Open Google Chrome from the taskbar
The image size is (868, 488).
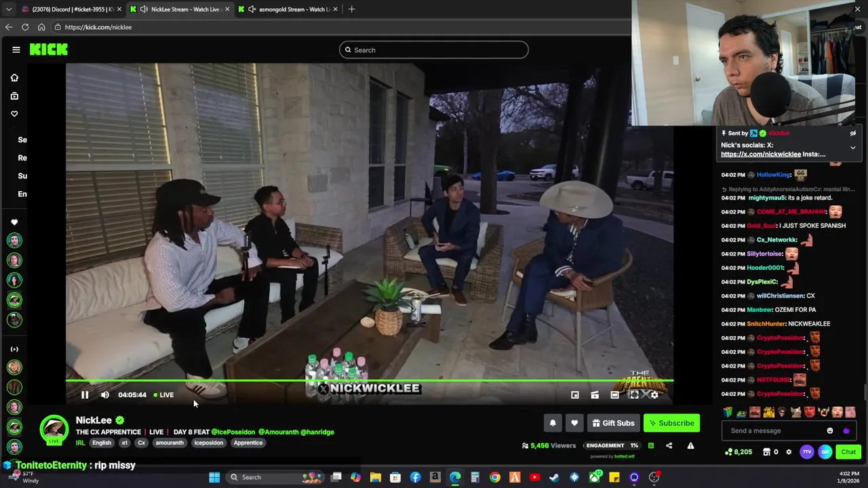(x=495, y=477)
